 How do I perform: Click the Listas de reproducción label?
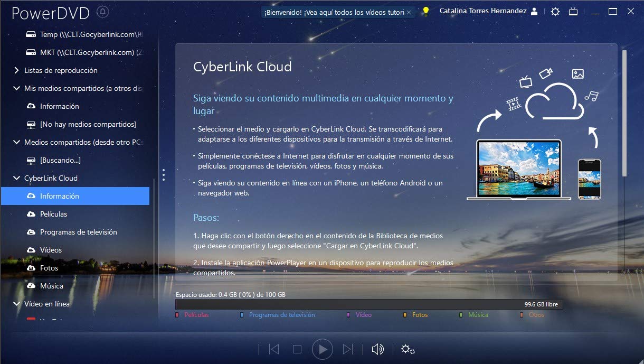(61, 70)
